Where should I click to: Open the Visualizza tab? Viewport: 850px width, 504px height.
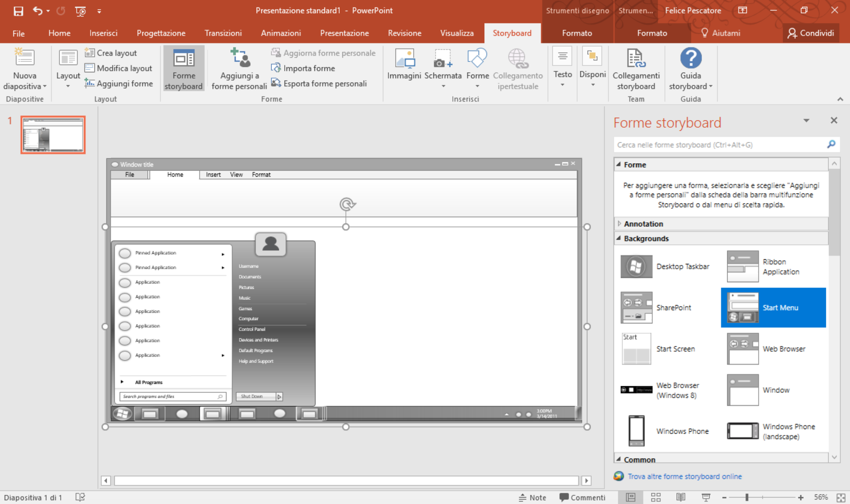coord(457,33)
